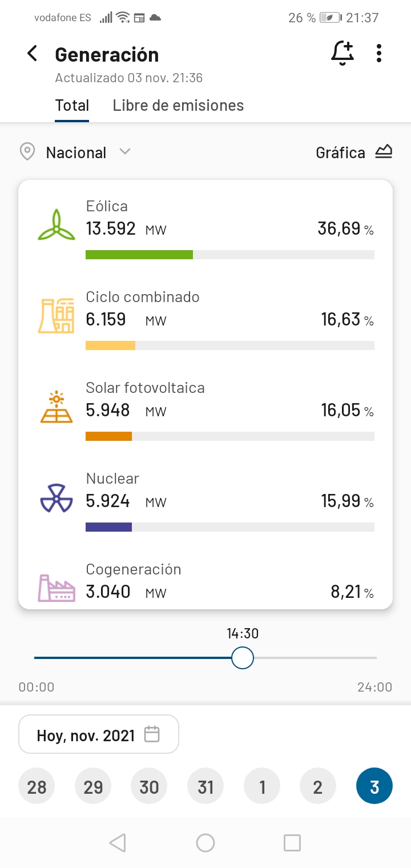The height and width of the screenshot is (868, 411).
Task: Select day 31 in date row
Action: (205, 787)
